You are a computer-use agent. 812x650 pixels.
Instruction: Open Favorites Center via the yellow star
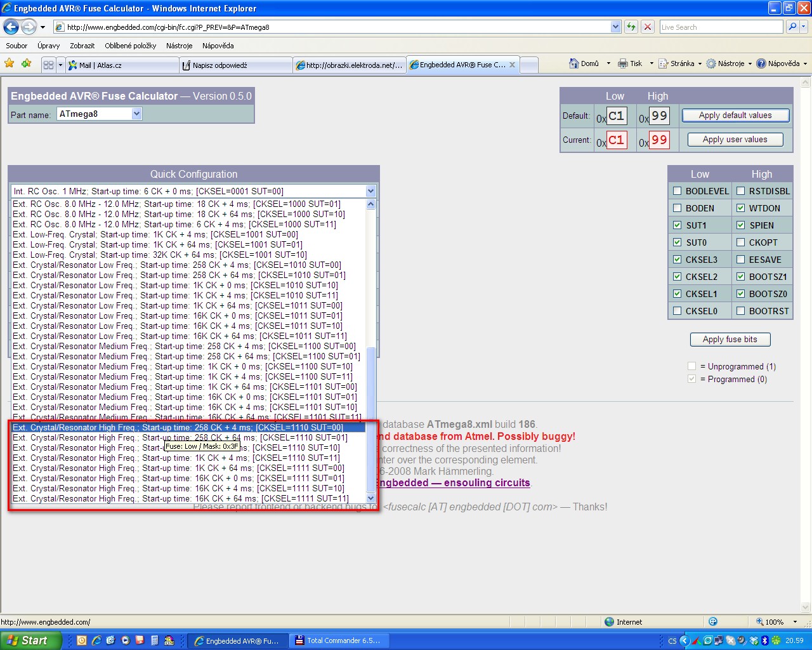pos(10,63)
